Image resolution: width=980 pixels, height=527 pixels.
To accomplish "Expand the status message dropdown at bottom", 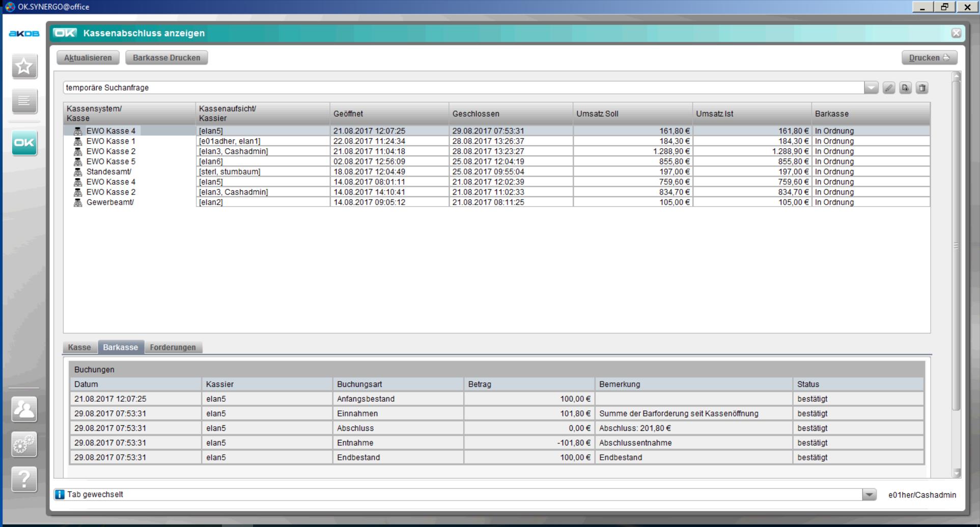I will (x=869, y=494).
